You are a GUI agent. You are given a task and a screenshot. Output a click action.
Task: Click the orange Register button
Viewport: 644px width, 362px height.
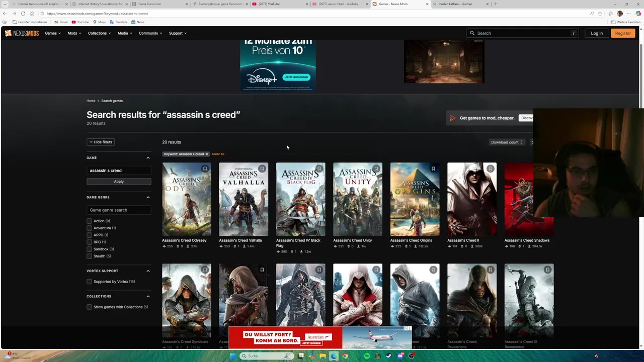point(622,33)
